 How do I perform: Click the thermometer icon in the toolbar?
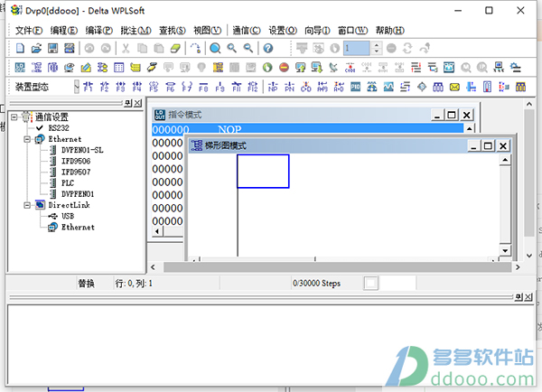pos(488,87)
